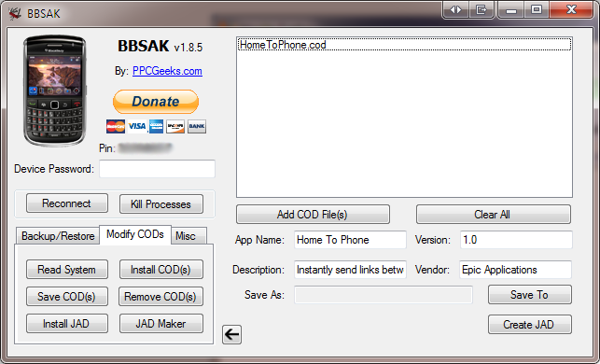Click the App Name input field

(x=350, y=240)
